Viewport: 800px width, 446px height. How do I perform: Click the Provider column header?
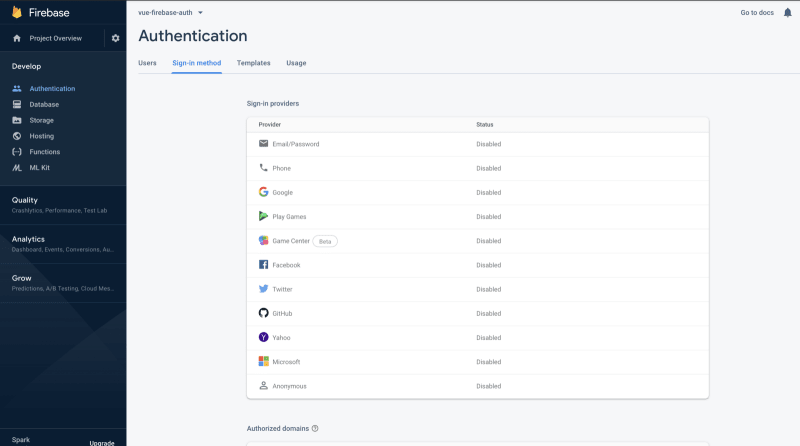(x=269, y=125)
